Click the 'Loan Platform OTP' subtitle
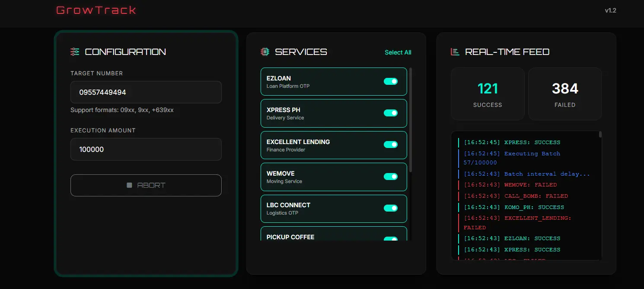 click(x=288, y=86)
